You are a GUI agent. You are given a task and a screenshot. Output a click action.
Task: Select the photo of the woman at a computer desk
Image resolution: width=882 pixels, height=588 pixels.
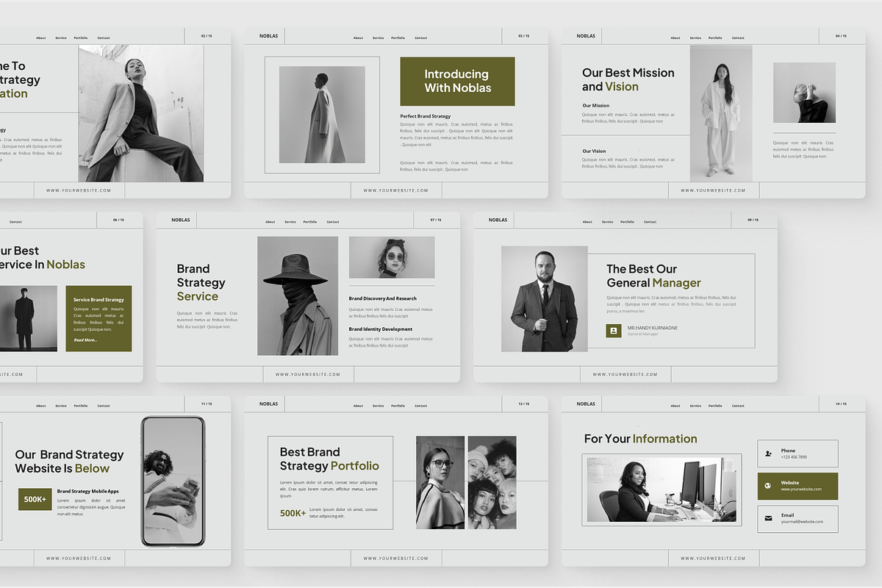coord(661,490)
